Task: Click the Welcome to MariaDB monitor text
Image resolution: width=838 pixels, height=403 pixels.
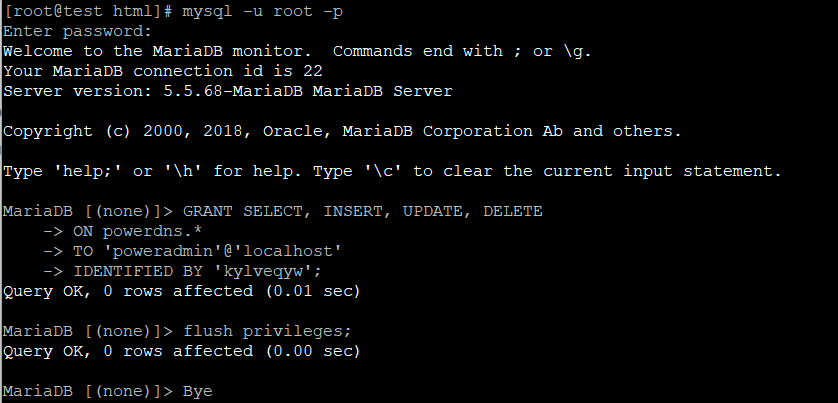Action: click(x=160, y=51)
